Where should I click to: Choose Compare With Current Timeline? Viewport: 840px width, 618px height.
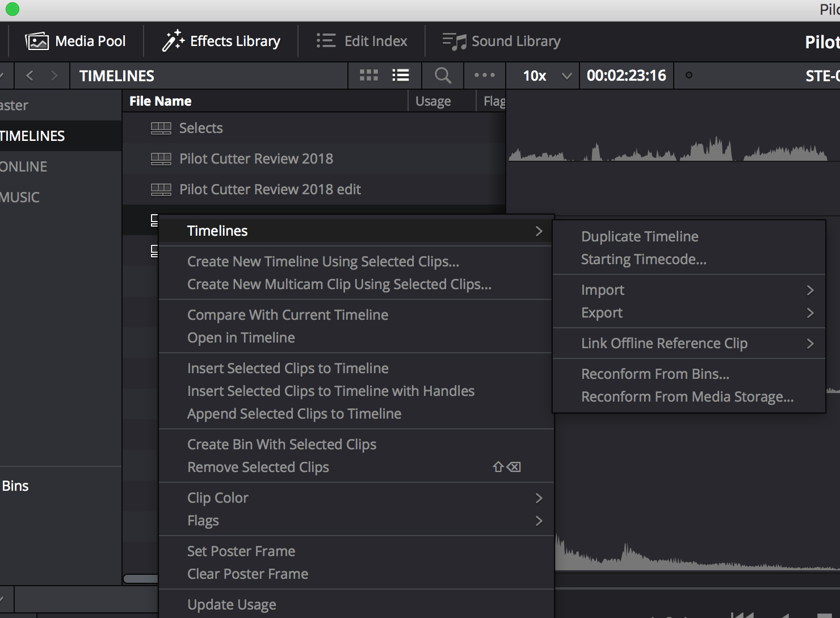tap(356, 315)
